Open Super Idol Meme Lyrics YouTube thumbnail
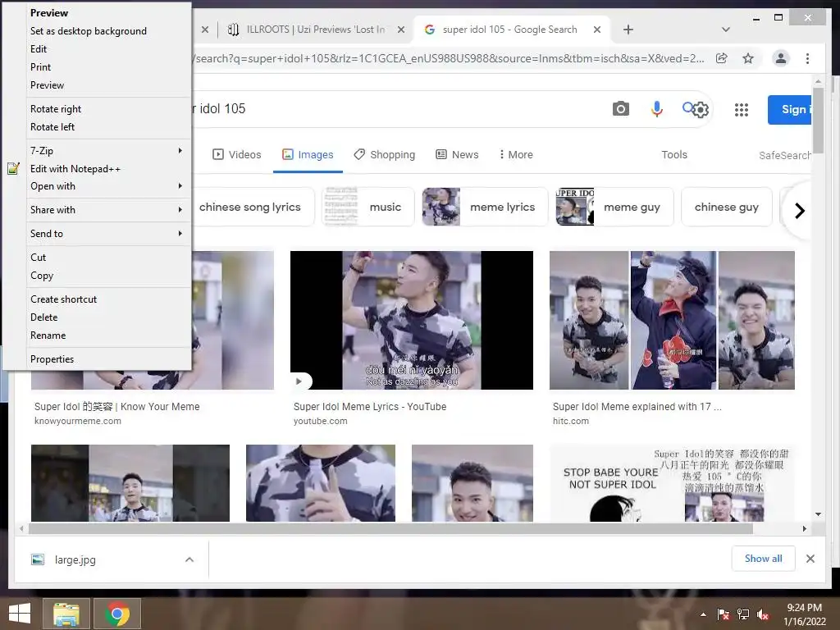Image resolution: width=840 pixels, height=630 pixels. 412,321
